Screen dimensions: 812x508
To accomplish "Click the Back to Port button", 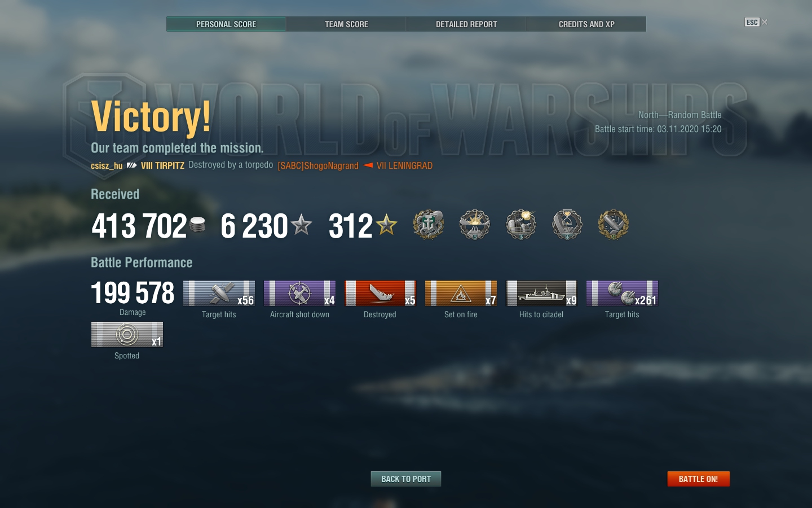I will tap(406, 479).
